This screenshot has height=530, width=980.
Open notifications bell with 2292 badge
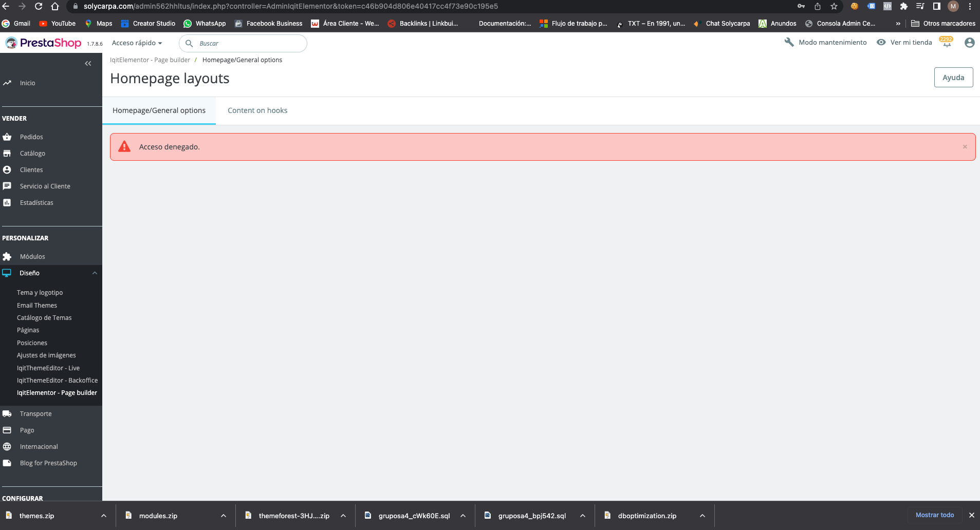click(x=947, y=42)
